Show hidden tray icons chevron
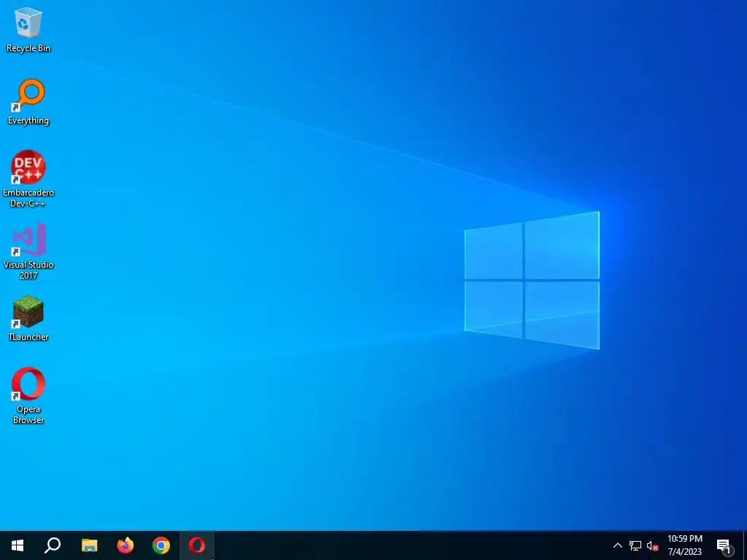The height and width of the screenshot is (560, 747). [x=617, y=545]
